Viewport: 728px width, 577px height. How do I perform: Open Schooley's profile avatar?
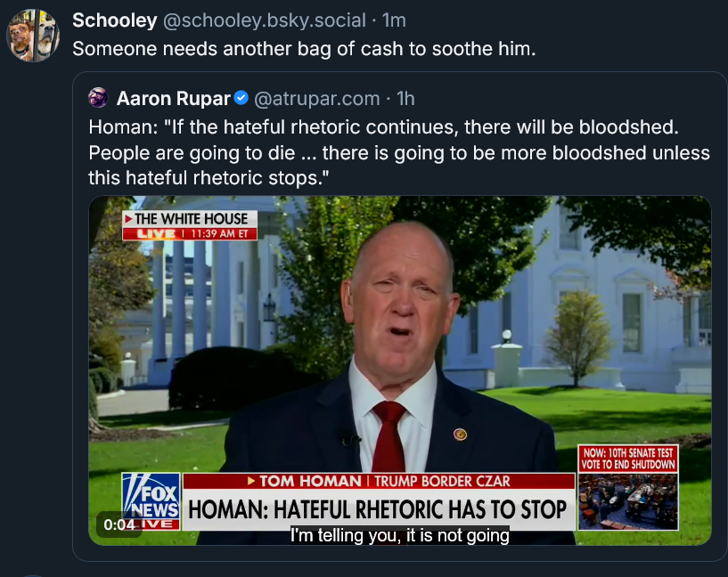coord(32,36)
